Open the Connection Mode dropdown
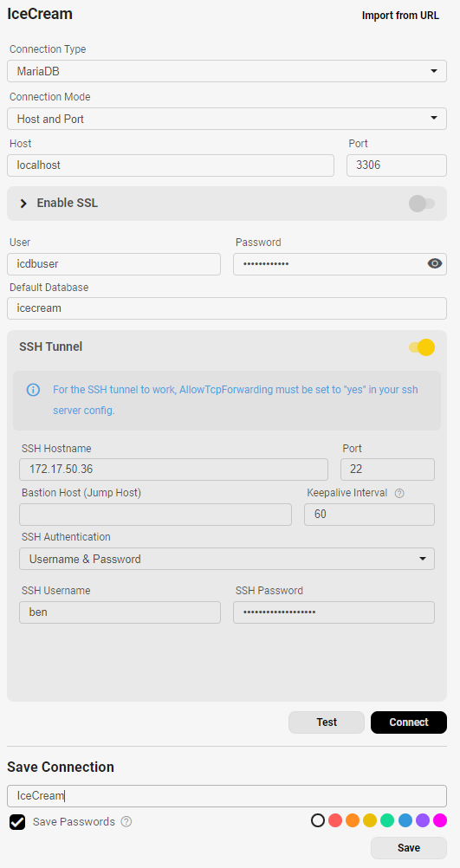The width and height of the screenshot is (460, 868). (x=227, y=119)
